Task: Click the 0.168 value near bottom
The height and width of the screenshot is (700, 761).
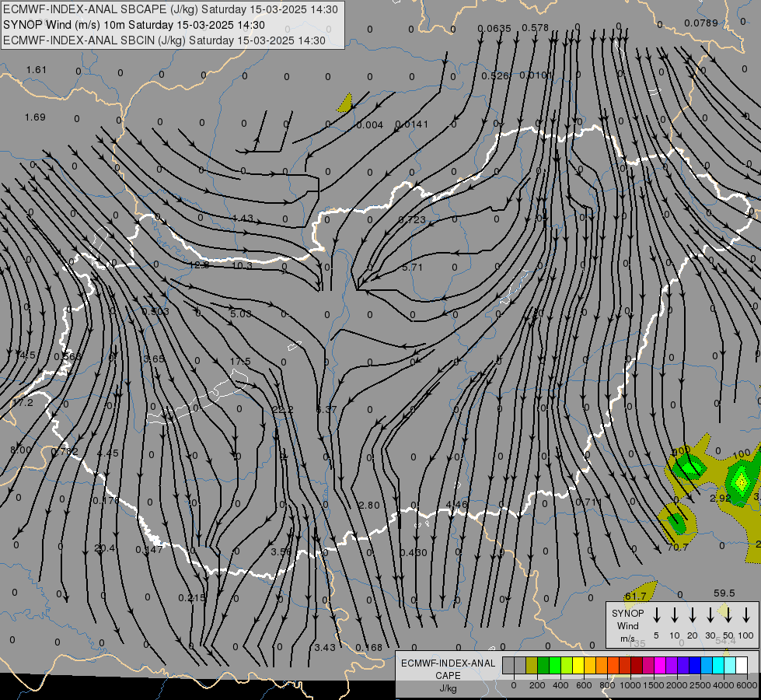Action: (x=369, y=648)
